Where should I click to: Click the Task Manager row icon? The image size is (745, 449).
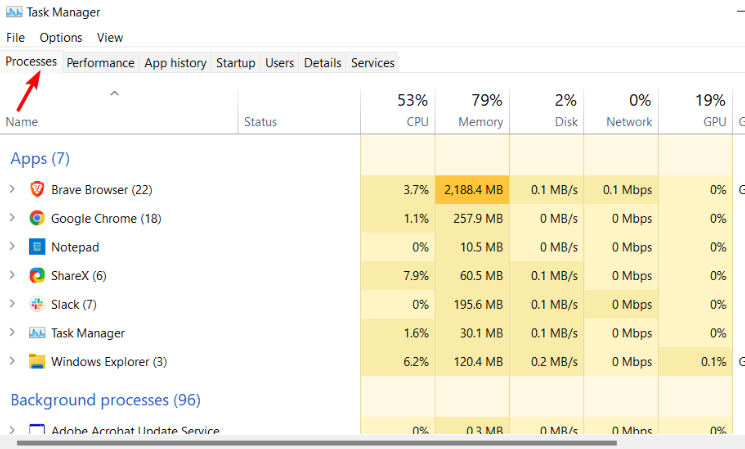click(37, 333)
